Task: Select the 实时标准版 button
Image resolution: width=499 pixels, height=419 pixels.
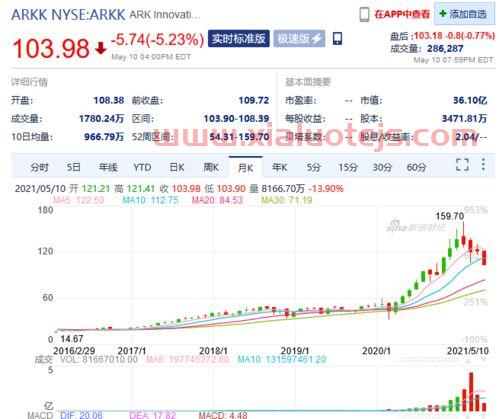Action: (239, 39)
